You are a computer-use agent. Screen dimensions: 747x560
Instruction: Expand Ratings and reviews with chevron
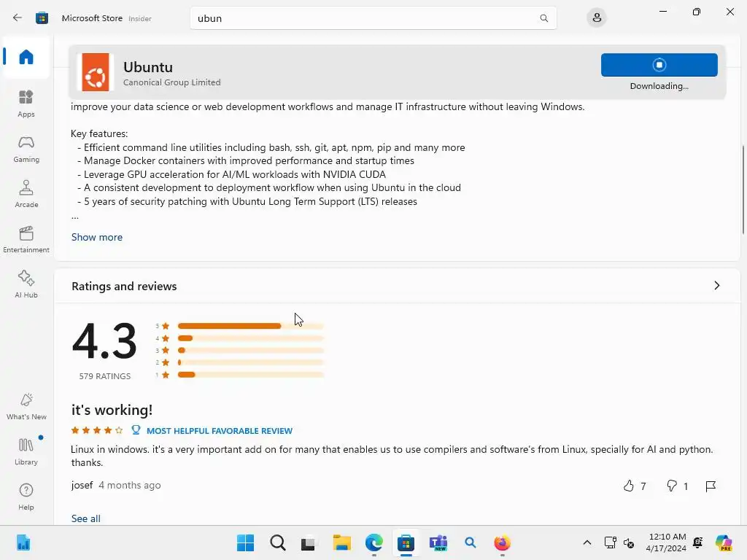(716, 286)
